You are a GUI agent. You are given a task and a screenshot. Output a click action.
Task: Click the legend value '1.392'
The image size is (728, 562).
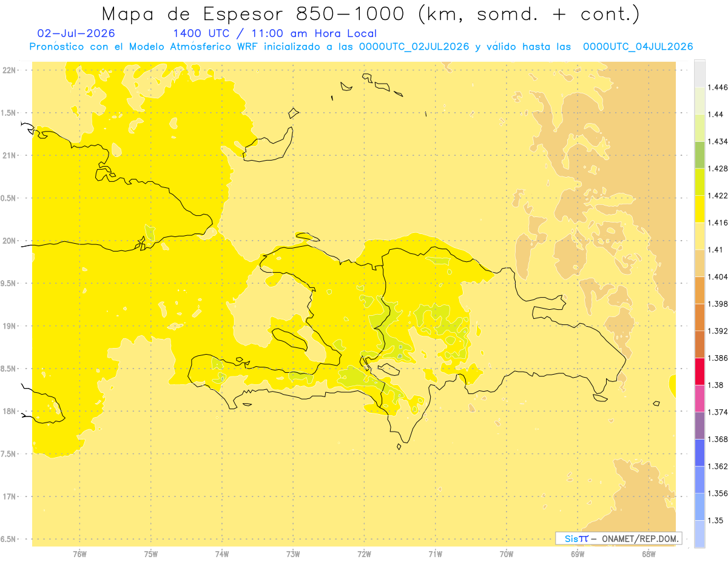tap(717, 331)
